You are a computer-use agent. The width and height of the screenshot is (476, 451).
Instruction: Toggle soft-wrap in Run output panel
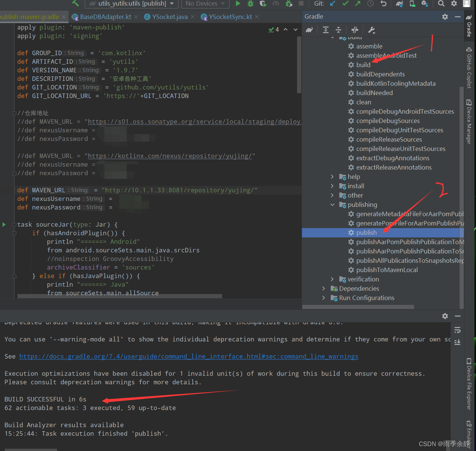458,330
